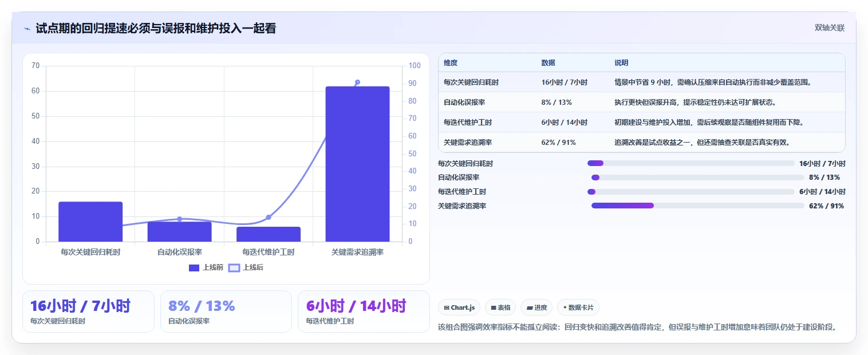
Task: Click the line point above 每迭代维护工时 bar
Action: click(269, 217)
